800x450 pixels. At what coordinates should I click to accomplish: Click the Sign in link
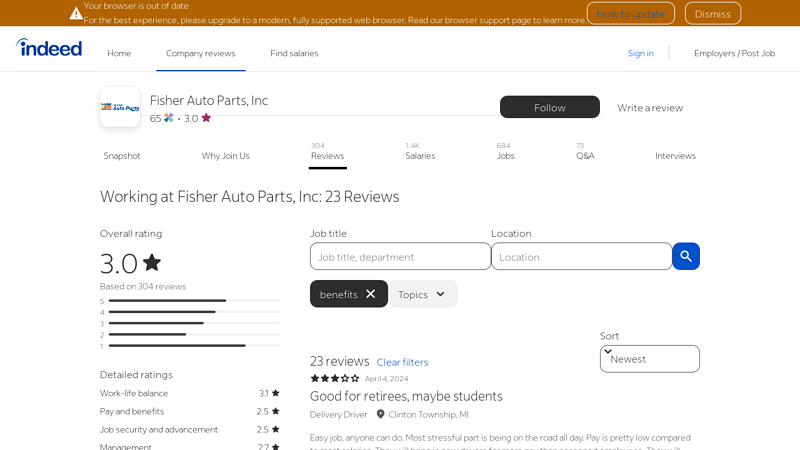click(640, 53)
